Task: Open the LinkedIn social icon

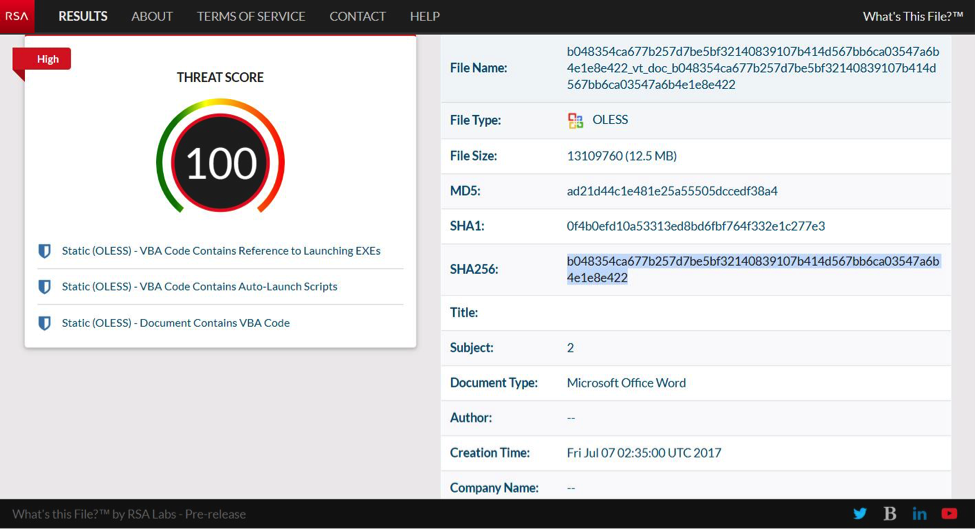Action: tap(919, 514)
